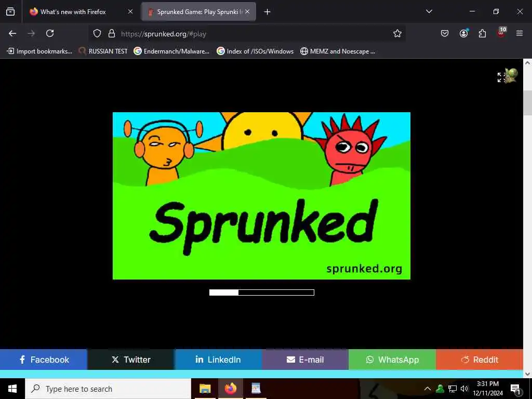Click the page vertical scrollbar thumb
Viewport: 532px width, 399px height.
click(x=528, y=103)
